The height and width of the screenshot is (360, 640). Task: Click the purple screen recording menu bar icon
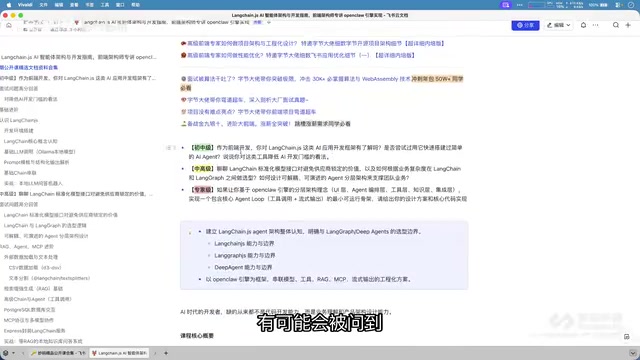tap(506, 5)
